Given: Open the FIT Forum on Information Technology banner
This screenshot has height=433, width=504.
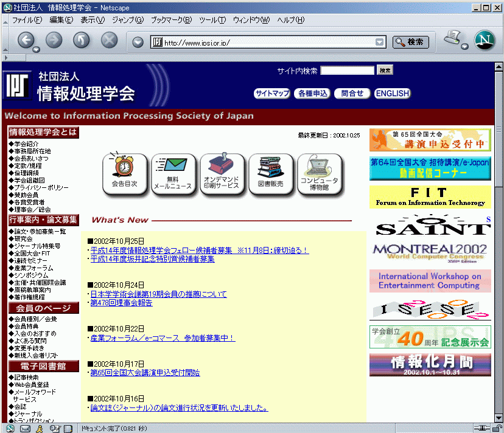Looking at the screenshot, I should [430, 197].
